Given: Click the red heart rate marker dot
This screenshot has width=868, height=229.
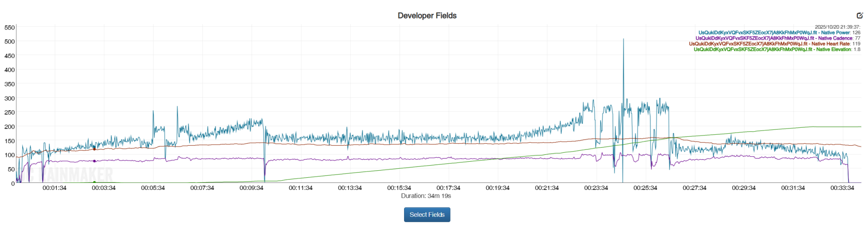Looking at the screenshot, I should (x=95, y=149).
